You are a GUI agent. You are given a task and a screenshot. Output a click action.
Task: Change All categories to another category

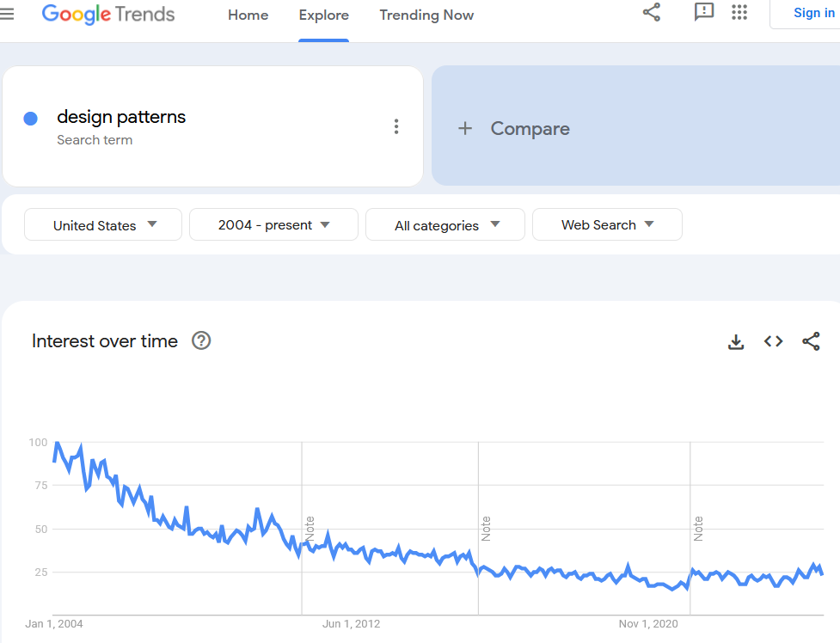(445, 224)
